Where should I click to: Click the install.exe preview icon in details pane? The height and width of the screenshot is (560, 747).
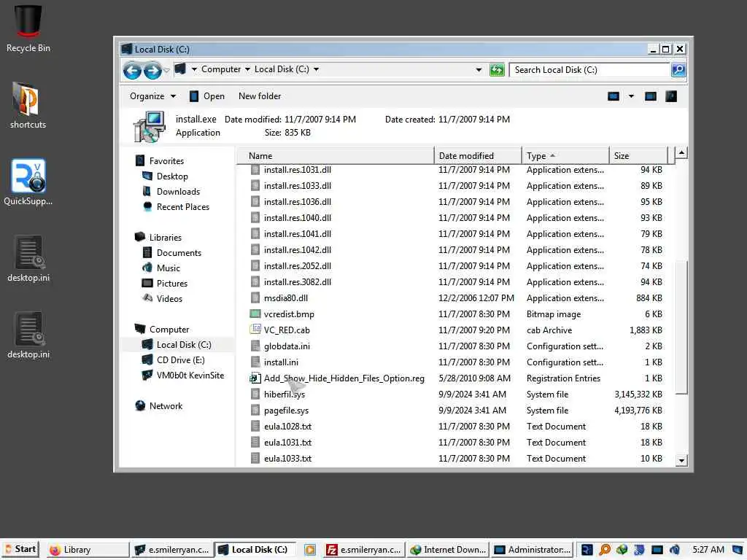(150, 127)
